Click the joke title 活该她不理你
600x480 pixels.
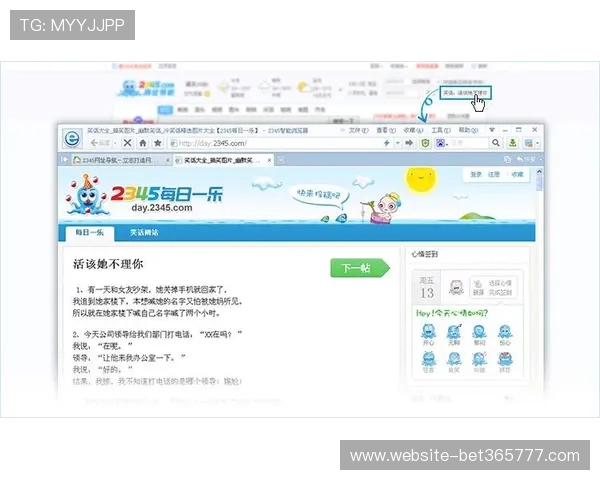pyautogui.click(x=108, y=264)
